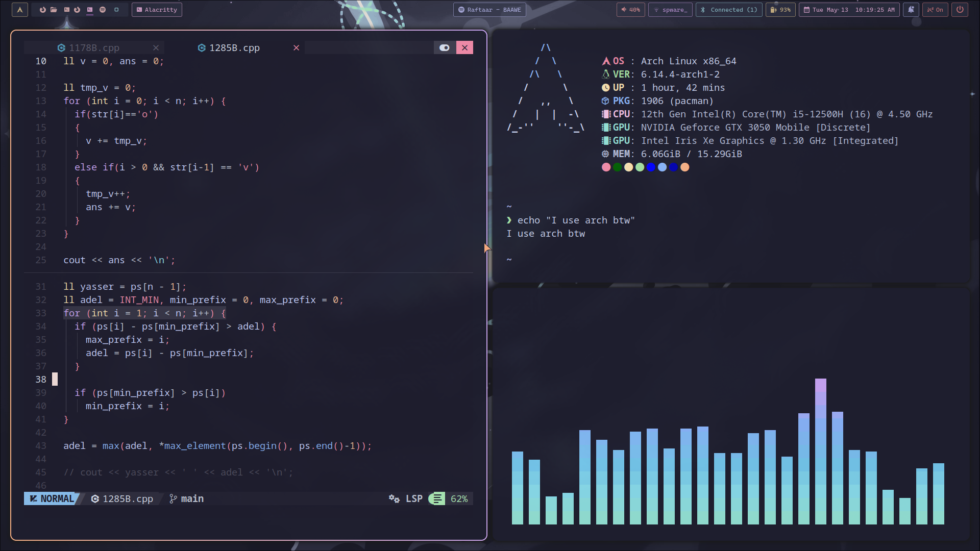Switch to the 1178B.cpp tab
The image size is (980, 551).
(x=94, y=48)
